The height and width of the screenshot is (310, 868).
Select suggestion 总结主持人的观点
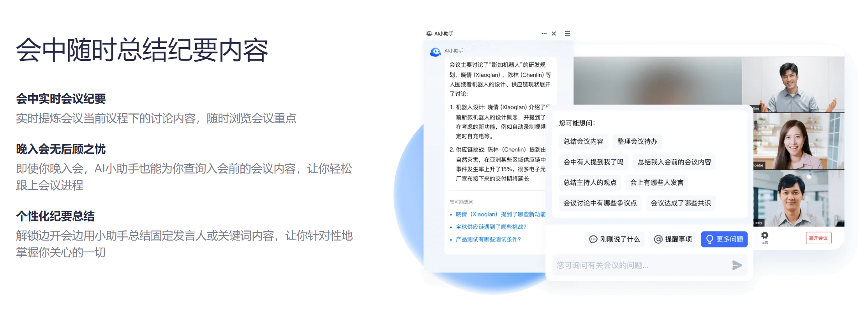tap(590, 182)
